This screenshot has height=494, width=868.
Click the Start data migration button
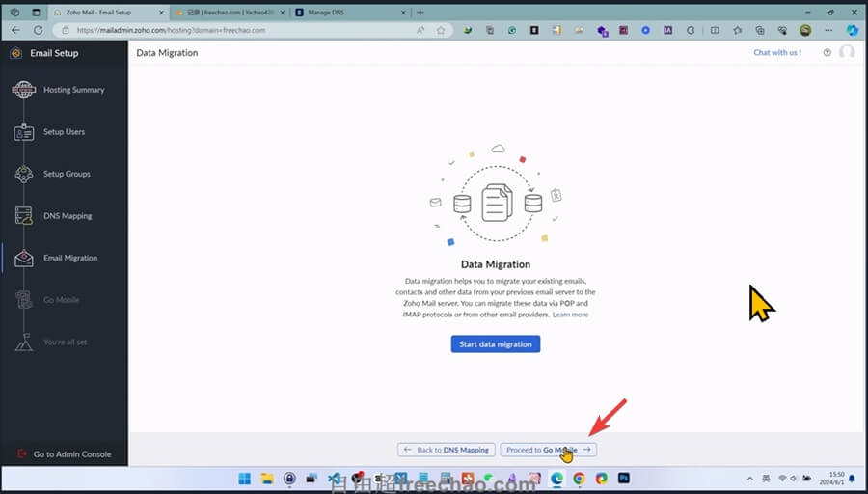[496, 343]
